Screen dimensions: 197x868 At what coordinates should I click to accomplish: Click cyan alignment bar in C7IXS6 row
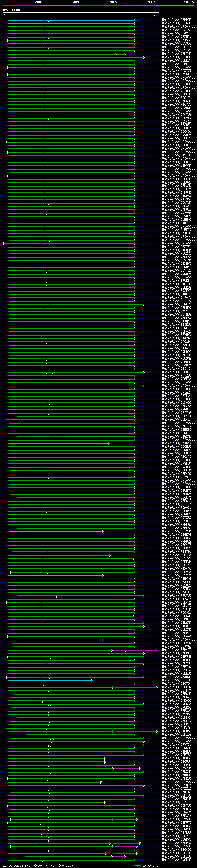click(56, 531)
